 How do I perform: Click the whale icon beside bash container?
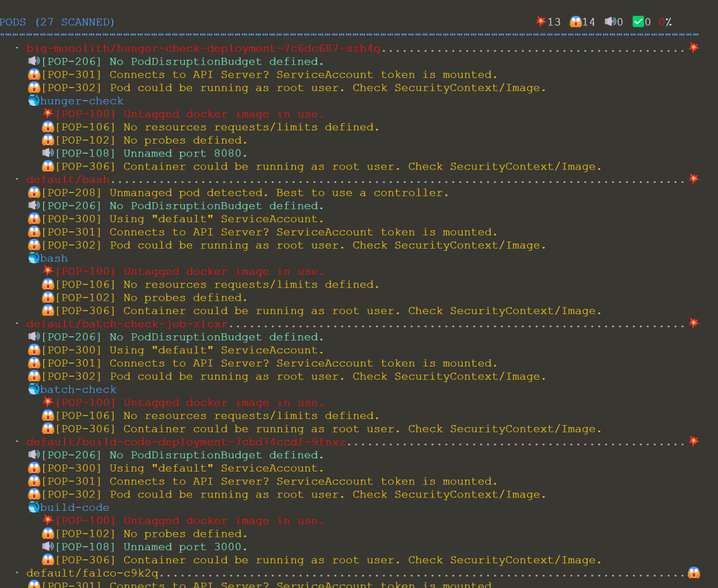[x=34, y=257]
